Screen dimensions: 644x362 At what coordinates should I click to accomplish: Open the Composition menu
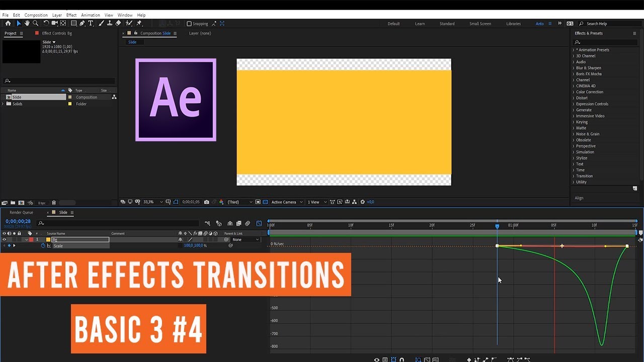[x=36, y=15]
